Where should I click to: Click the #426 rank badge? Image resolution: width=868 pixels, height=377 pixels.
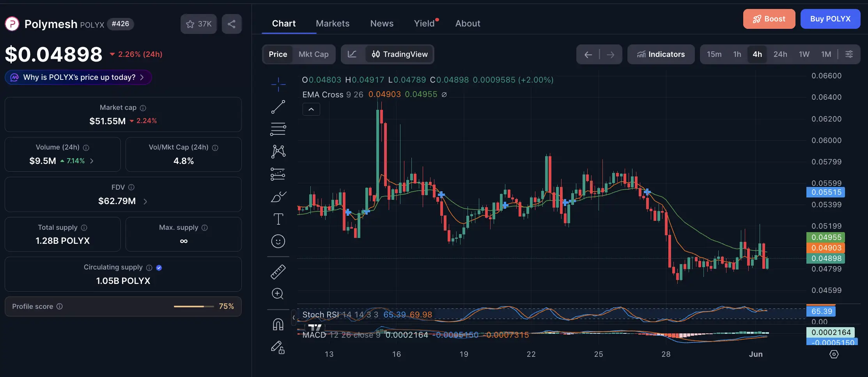(x=120, y=24)
